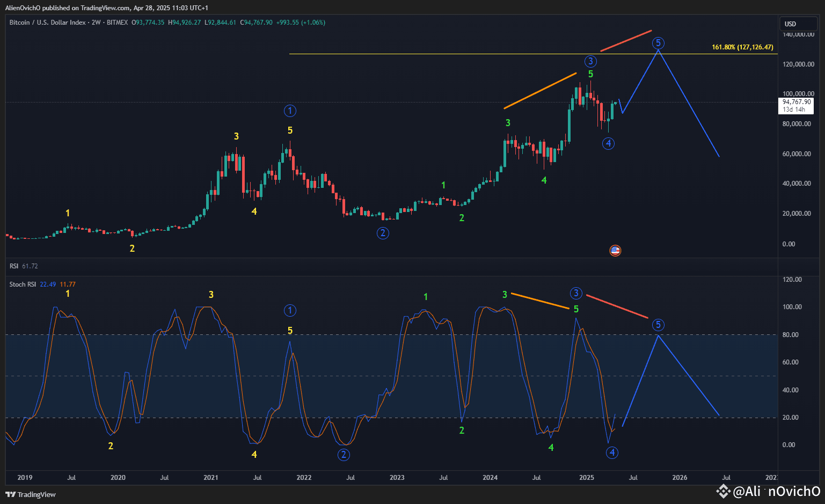Click the TradingView logo
The width and height of the screenshot is (825, 504).
coord(31,494)
